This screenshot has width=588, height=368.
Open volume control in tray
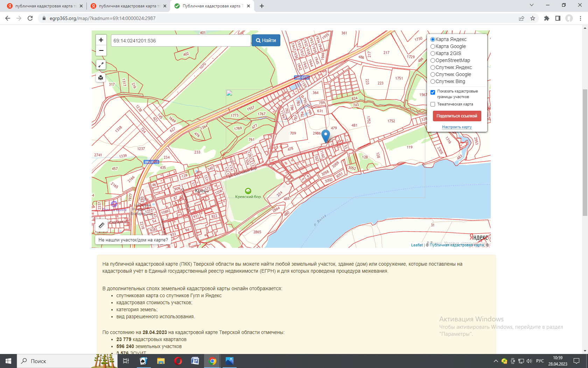click(x=529, y=361)
